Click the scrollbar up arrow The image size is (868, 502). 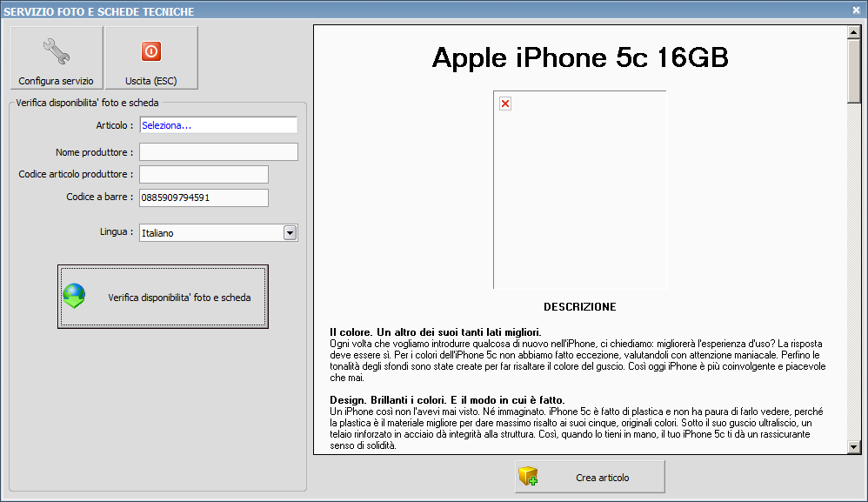853,33
